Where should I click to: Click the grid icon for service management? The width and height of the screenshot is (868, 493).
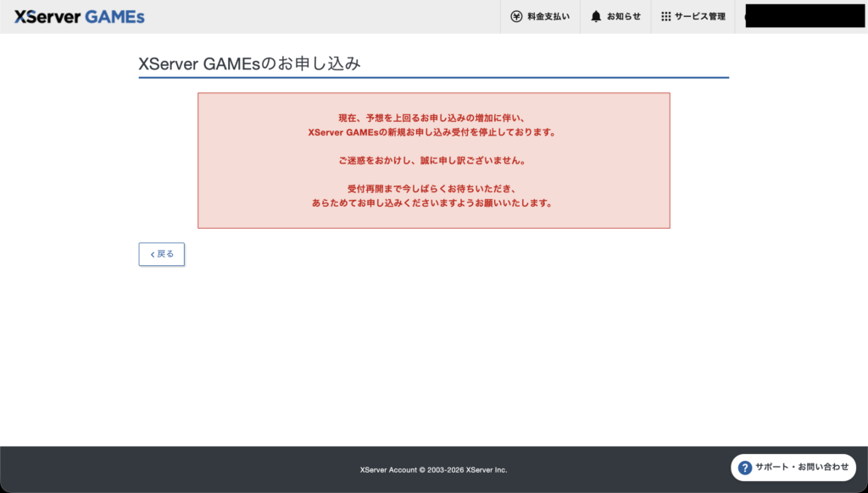pyautogui.click(x=666, y=17)
